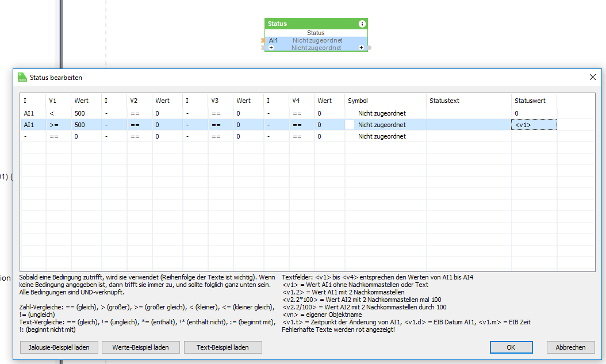
Task: Click the left plus icon on Status block
Action: tap(271, 48)
